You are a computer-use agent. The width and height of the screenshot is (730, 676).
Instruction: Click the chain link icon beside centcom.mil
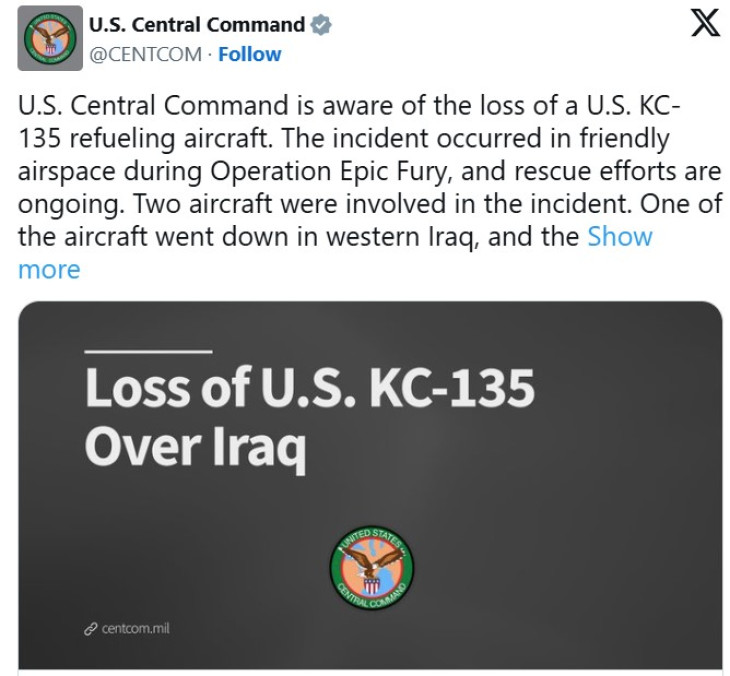(91, 629)
